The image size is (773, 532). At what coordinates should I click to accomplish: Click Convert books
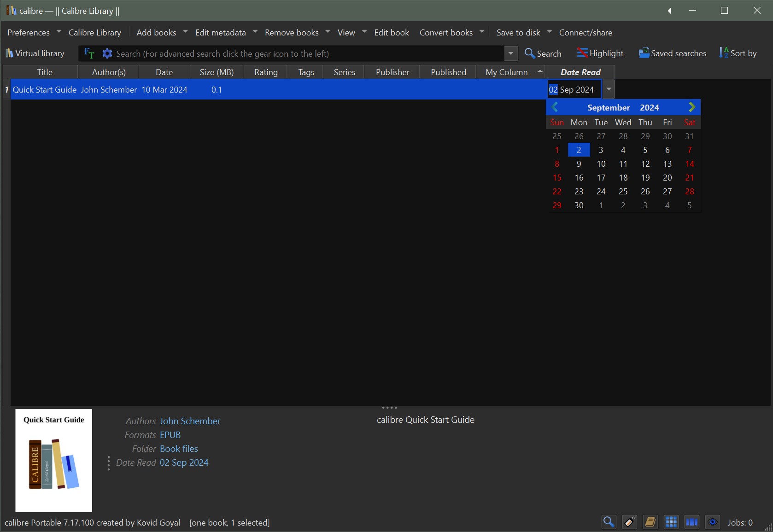(x=446, y=33)
